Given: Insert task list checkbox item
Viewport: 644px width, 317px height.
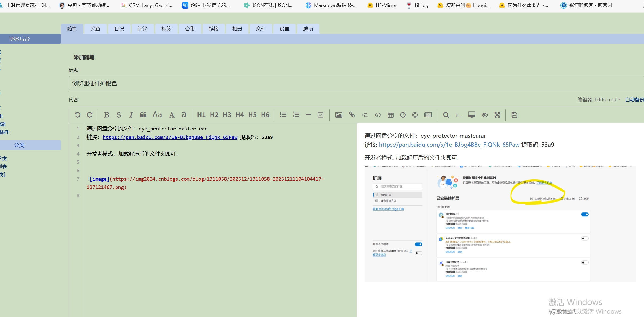Looking at the screenshot, I should click(321, 115).
